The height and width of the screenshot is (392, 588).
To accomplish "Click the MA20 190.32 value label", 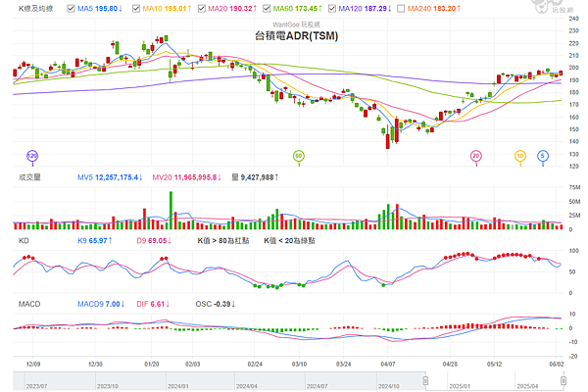I will [x=232, y=8].
